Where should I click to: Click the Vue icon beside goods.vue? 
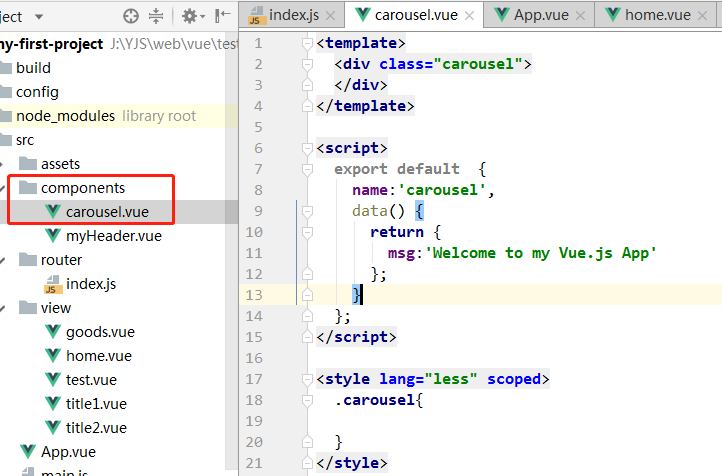(53, 331)
